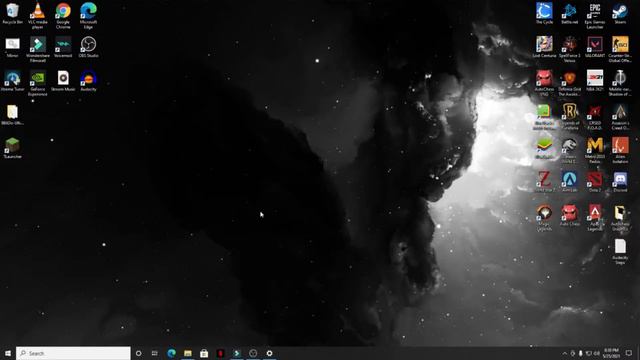
Task: Open the Action Center notifications icon
Action: [x=629, y=353]
